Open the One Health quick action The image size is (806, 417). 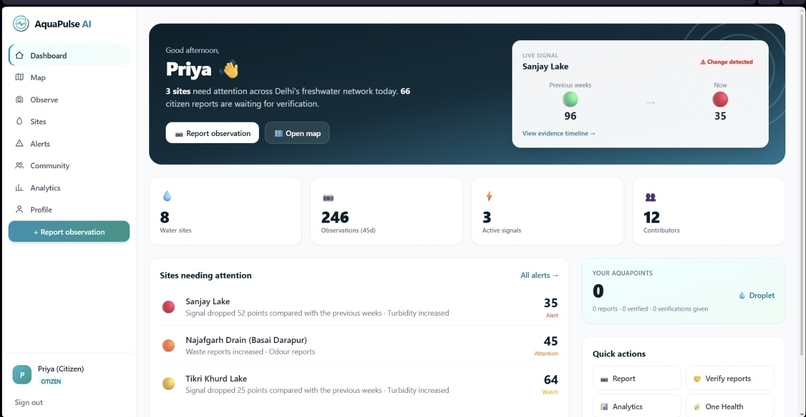(729, 407)
